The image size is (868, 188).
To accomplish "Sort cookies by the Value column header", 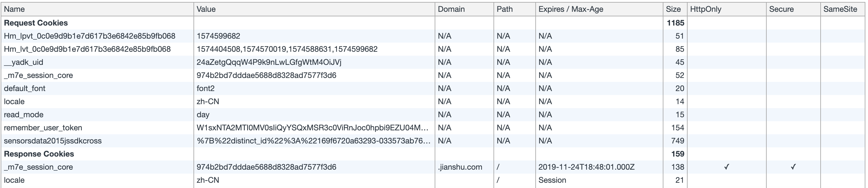I will point(206,9).
